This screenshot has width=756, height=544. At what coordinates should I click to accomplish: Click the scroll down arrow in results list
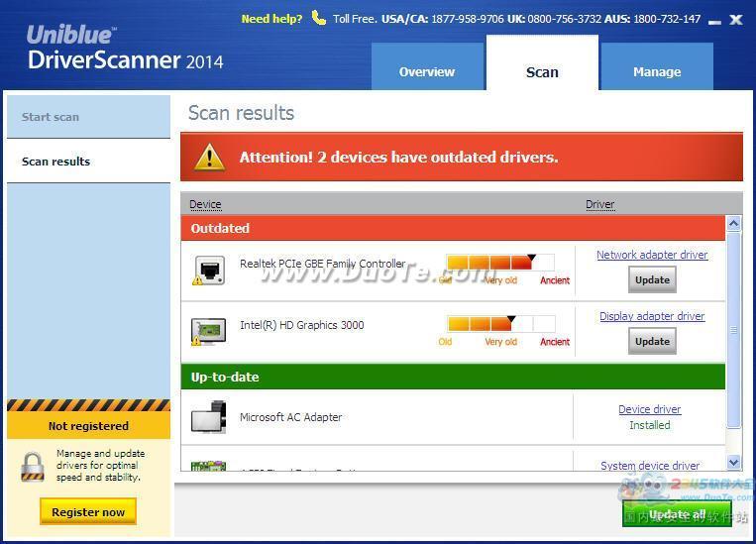(734, 462)
